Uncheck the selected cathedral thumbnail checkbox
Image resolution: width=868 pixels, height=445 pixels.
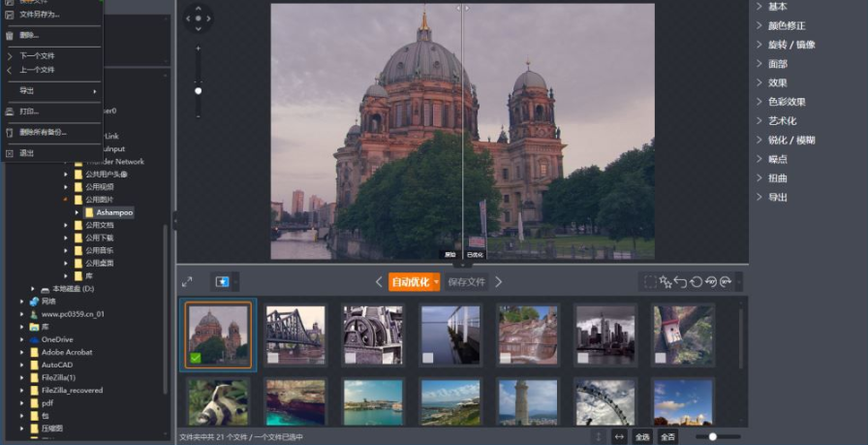pos(196,359)
